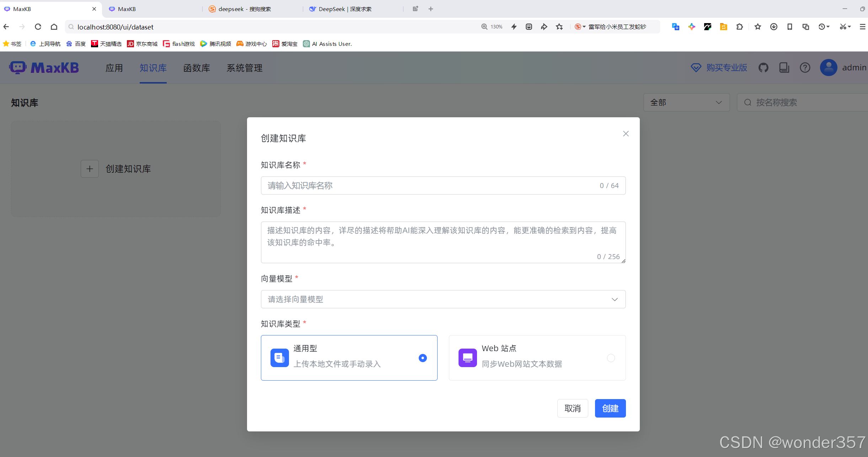Viewport: 868px width, 457px height.
Task: Choose 通用型 radio button for local file upload
Action: coord(422,358)
